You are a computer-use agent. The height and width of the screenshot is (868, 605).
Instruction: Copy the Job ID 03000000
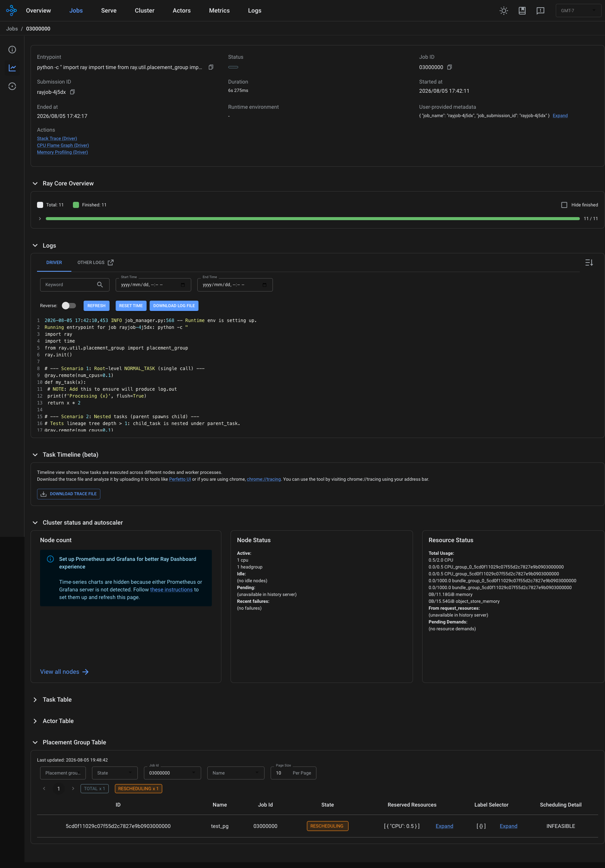point(450,67)
